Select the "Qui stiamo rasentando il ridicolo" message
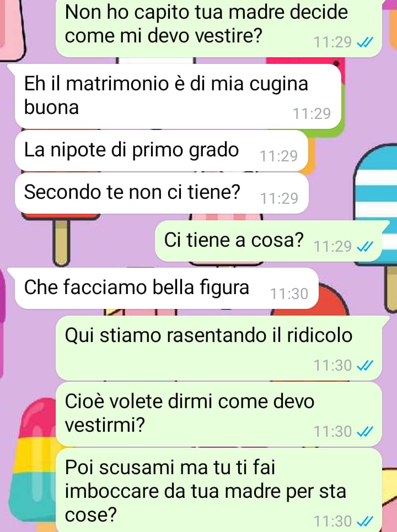This screenshot has height=532, width=397. pos(219,348)
